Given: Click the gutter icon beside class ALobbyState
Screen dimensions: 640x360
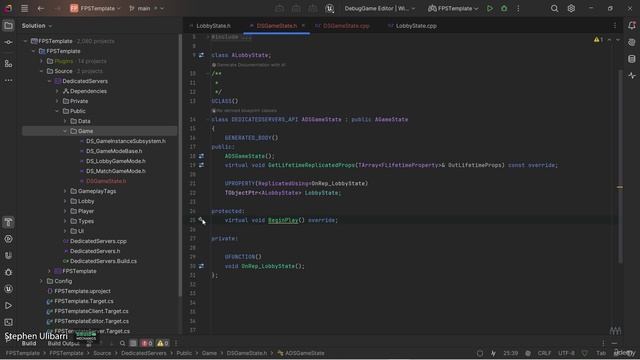Looking at the screenshot, I should pyautogui.click(x=201, y=55).
